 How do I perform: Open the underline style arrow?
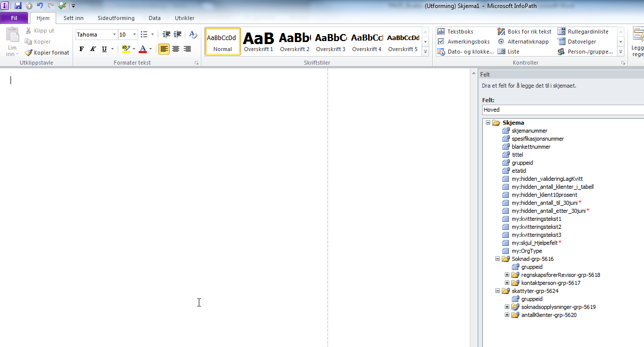tap(112, 49)
